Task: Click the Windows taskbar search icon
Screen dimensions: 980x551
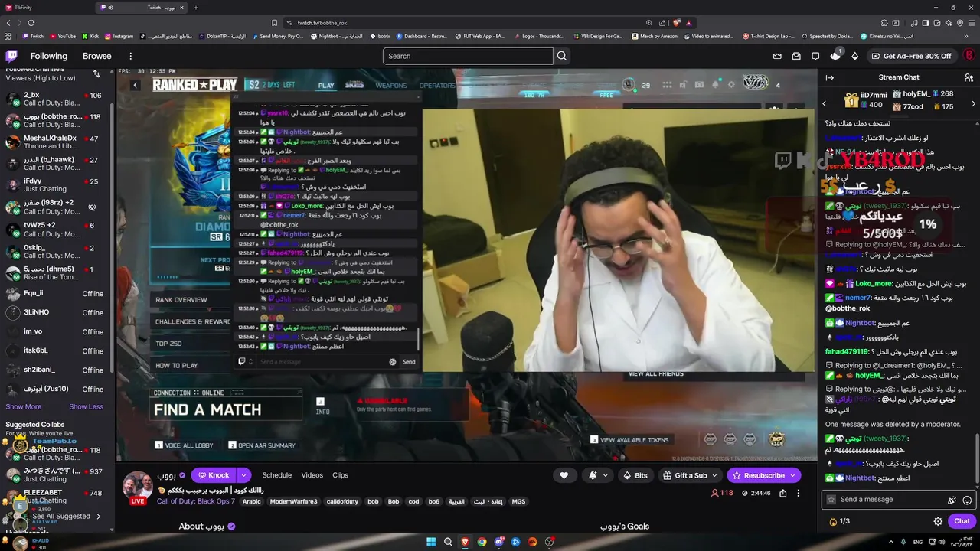Action: click(x=448, y=542)
